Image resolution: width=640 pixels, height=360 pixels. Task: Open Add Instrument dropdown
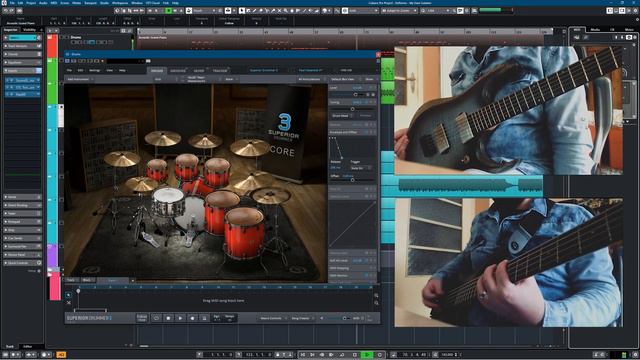tap(80, 79)
